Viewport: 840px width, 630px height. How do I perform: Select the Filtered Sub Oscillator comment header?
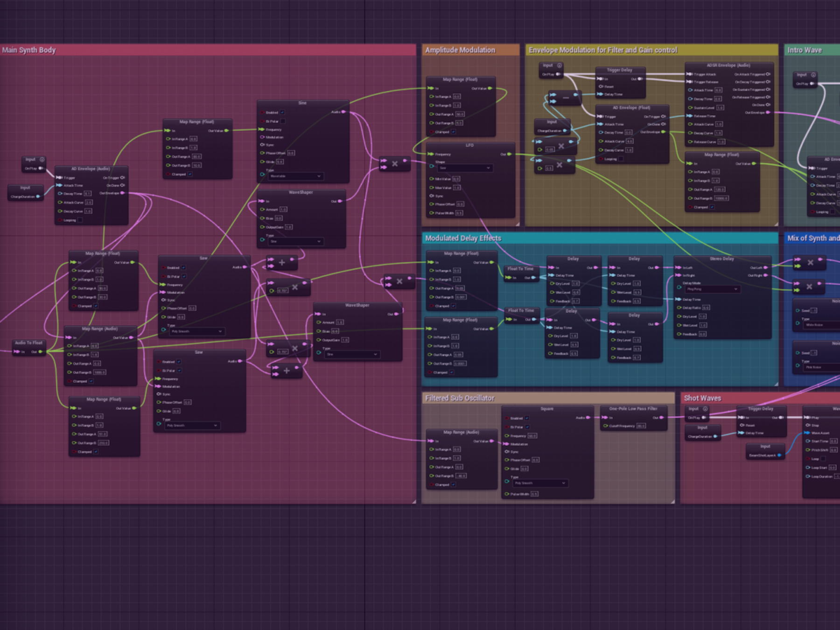[x=460, y=398]
